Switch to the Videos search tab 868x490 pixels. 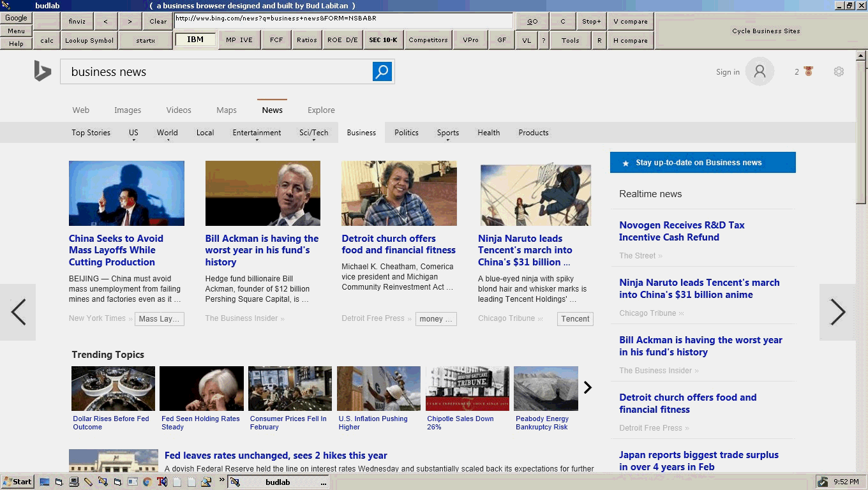[x=179, y=110]
